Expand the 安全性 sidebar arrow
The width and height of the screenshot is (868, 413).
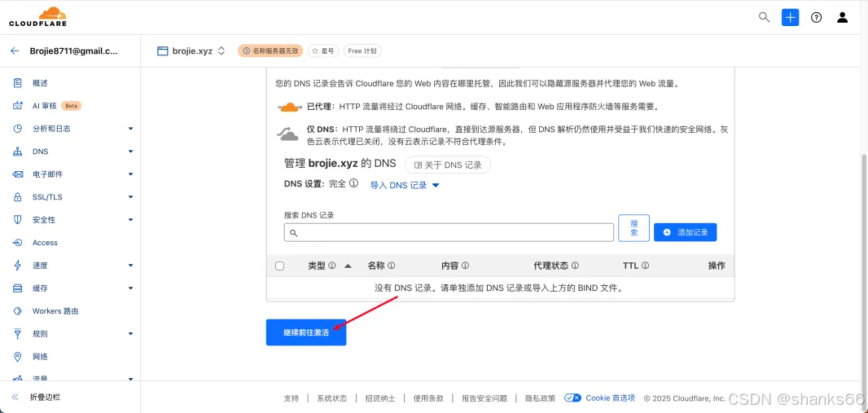[x=130, y=220]
